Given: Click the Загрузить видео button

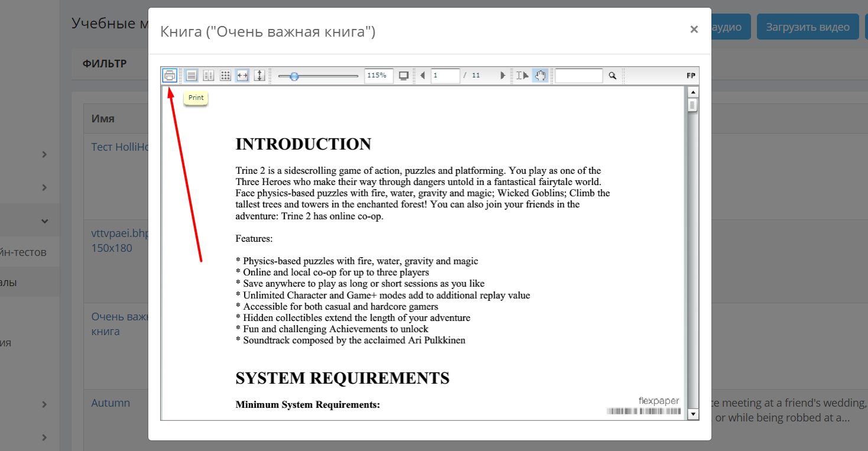Looking at the screenshot, I should pos(808,27).
